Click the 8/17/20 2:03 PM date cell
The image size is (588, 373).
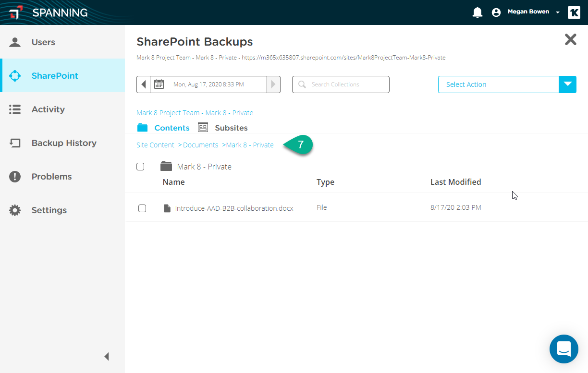[456, 207]
